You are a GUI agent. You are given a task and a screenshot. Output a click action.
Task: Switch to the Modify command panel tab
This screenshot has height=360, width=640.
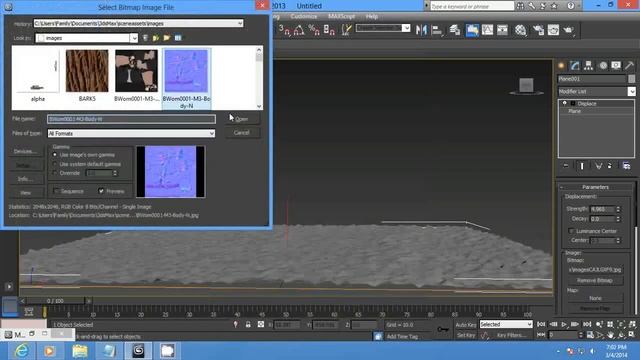point(575,65)
